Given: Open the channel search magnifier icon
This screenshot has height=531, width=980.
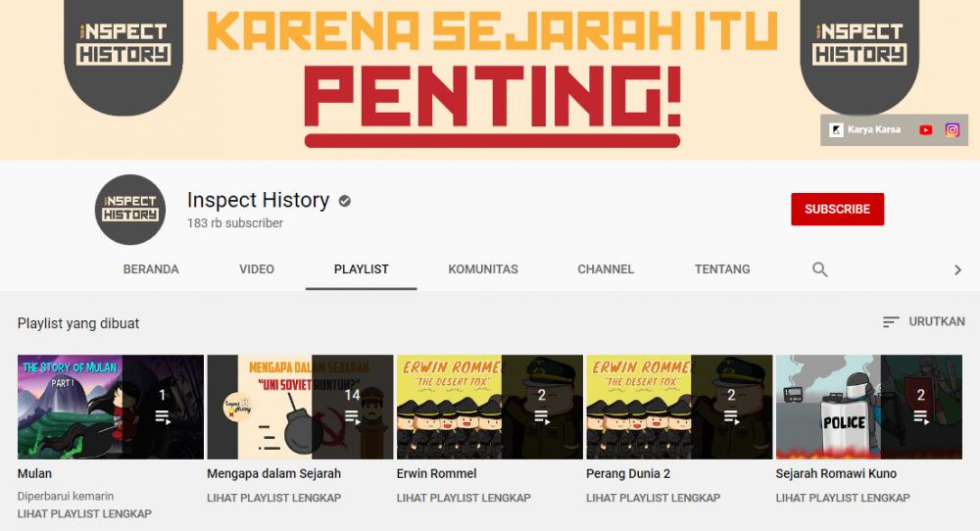Looking at the screenshot, I should [x=819, y=269].
